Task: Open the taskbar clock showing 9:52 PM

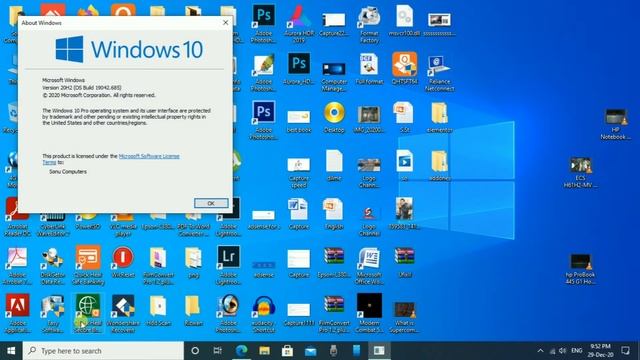Action: 600,351
